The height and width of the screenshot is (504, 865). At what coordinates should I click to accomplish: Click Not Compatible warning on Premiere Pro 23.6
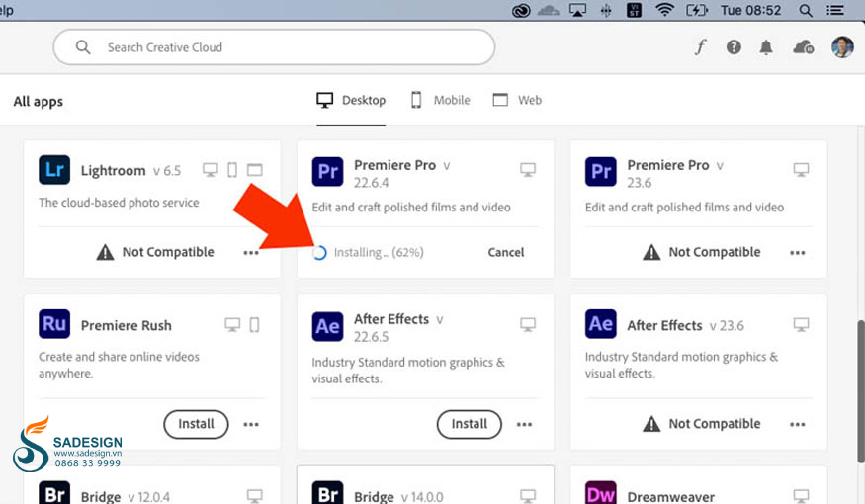coord(702,253)
